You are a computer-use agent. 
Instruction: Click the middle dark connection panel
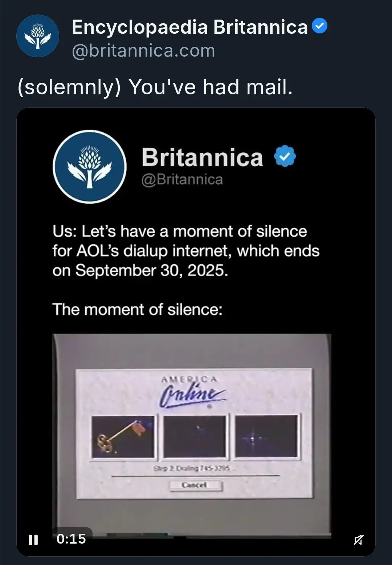(x=195, y=437)
